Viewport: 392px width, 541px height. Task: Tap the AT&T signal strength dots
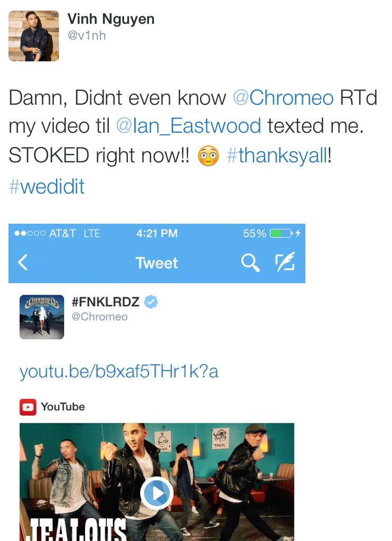point(30,234)
